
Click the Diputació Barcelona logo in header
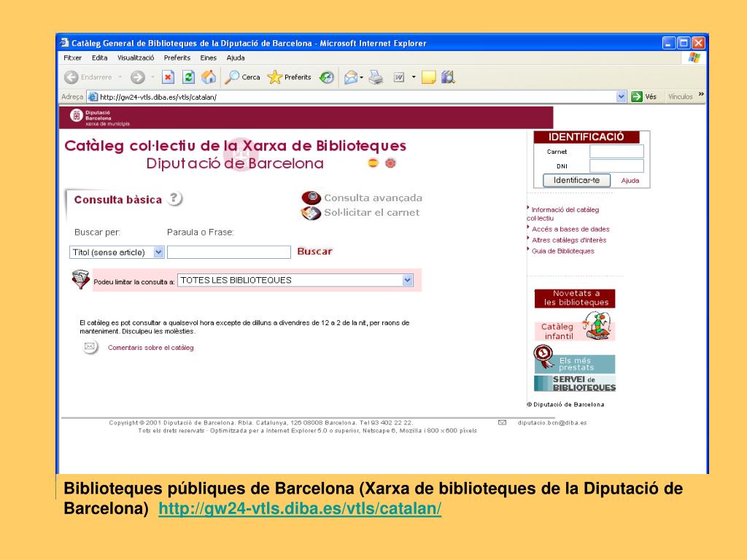pyautogui.click(x=99, y=117)
